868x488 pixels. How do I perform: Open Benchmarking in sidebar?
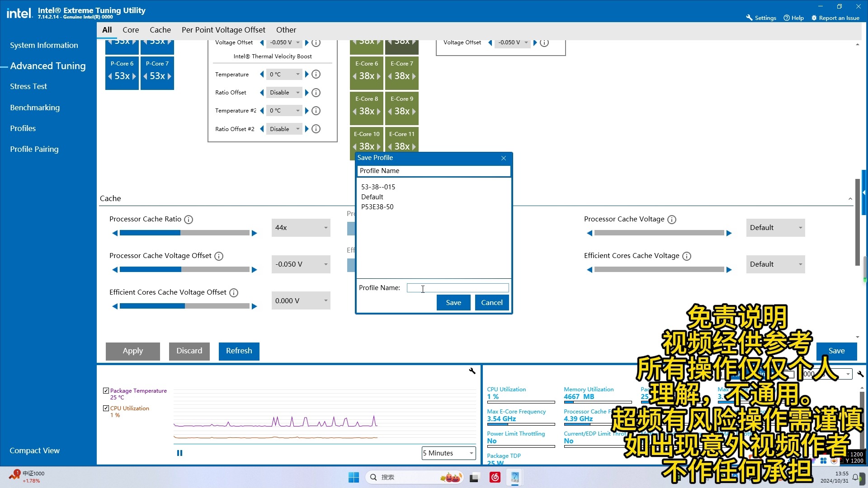(x=35, y=108)
